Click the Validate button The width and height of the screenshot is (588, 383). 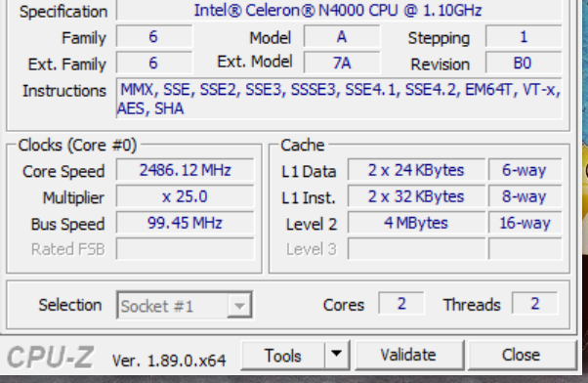point(409,356)
